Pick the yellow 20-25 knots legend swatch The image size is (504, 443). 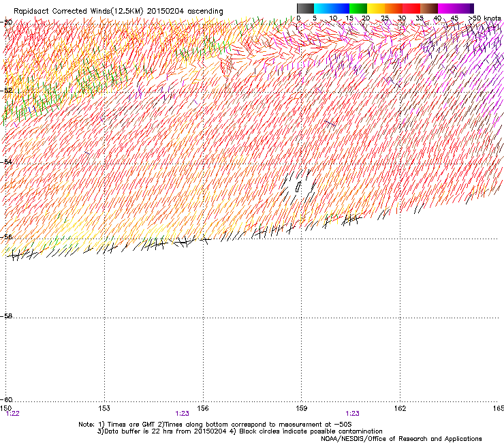(376, 8)
